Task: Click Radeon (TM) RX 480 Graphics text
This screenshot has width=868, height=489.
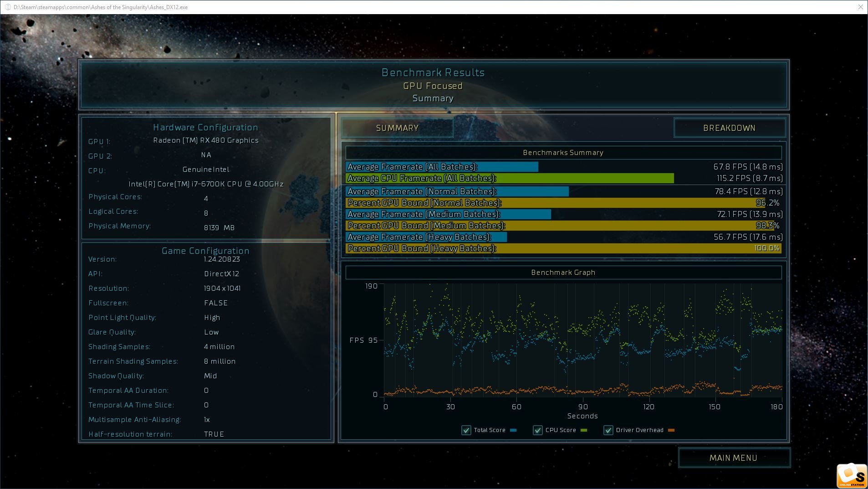Action: (206, 140)
